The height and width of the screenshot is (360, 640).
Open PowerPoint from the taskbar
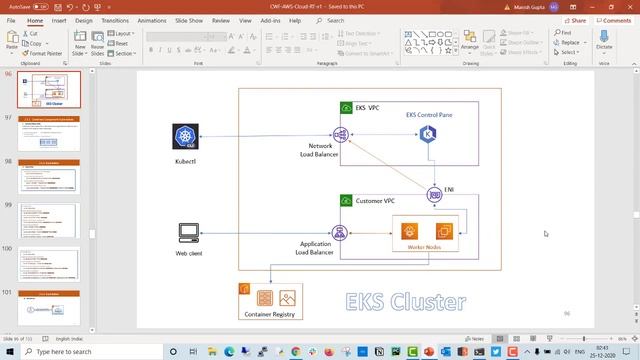click(x=429, y=351)
